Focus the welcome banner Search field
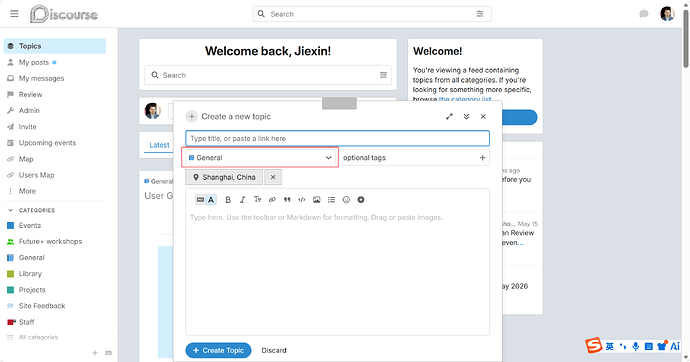Image resolution: width=690 pixels, height=362 pixels. coord(268,75)
